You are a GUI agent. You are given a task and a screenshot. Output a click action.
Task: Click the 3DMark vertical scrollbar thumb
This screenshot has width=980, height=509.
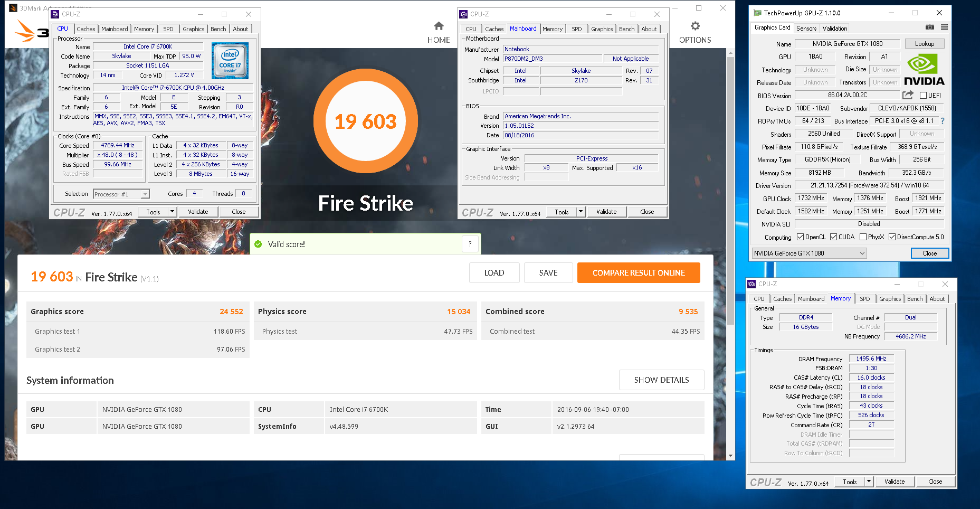coord(730,190)
